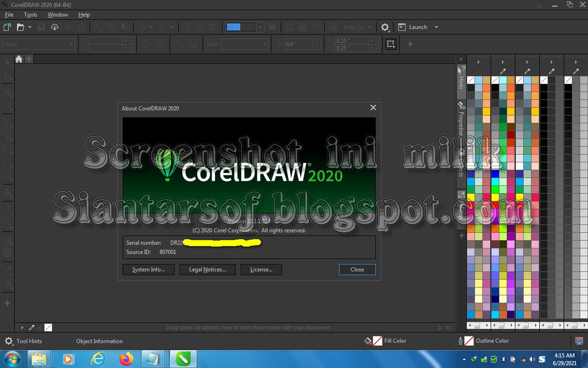Image resolution: width=588 pixels, height=368 pixels.
Task: Pick the eyedropper on the second color palette
Action: coord(503,71)
